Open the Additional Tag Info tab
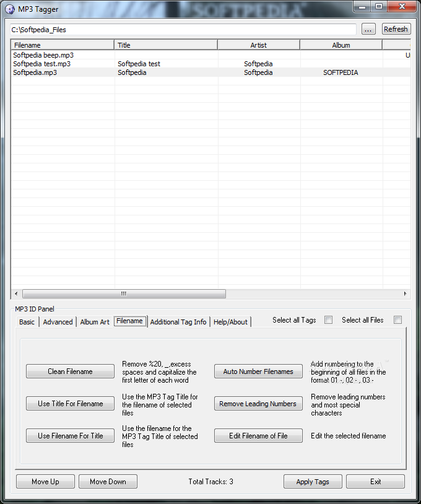This screenshot has width=421, height=504. [178, 322]
